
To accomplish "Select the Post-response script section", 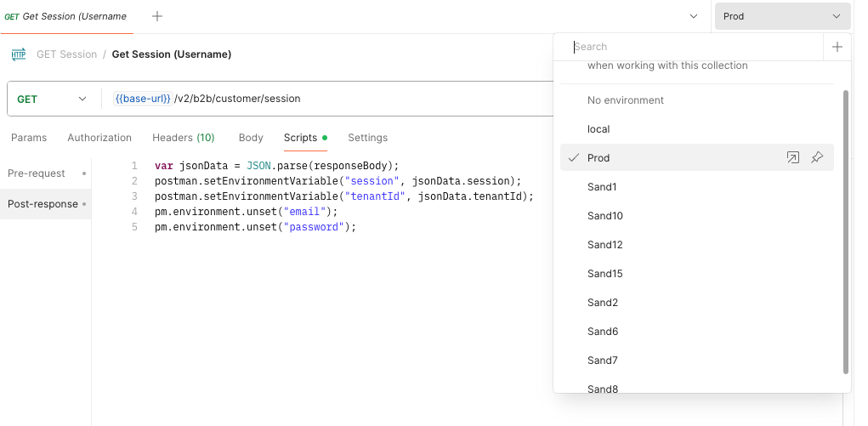I will pos(45,204).
